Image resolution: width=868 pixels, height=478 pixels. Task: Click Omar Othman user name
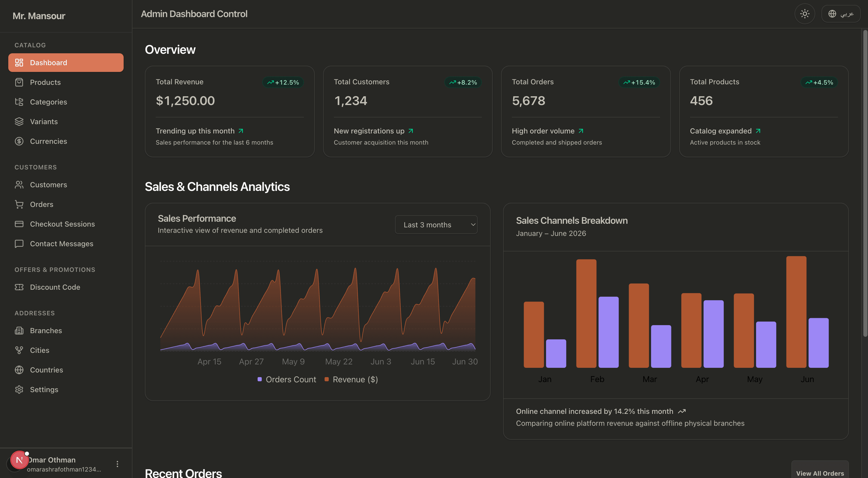click(51, 460)
